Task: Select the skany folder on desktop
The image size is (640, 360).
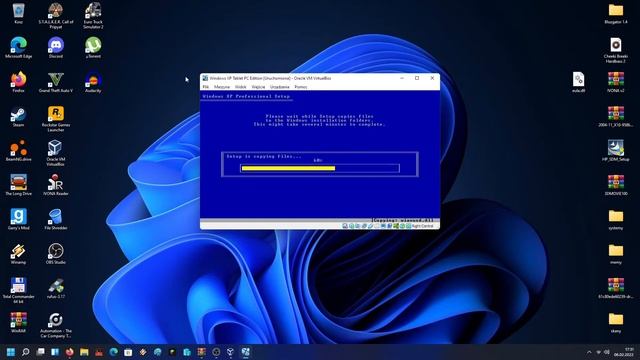Action: (x=616, y=322)
